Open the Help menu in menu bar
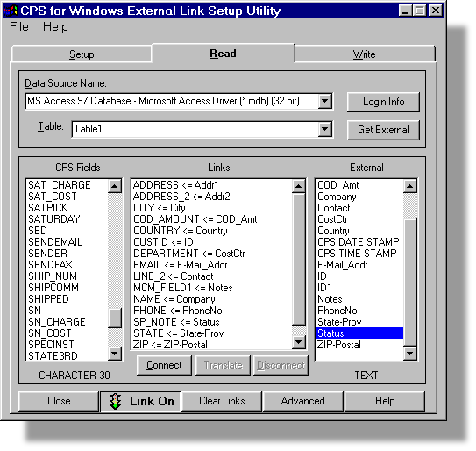The height and width of the screenshot is (451, 476). [55, 27]
